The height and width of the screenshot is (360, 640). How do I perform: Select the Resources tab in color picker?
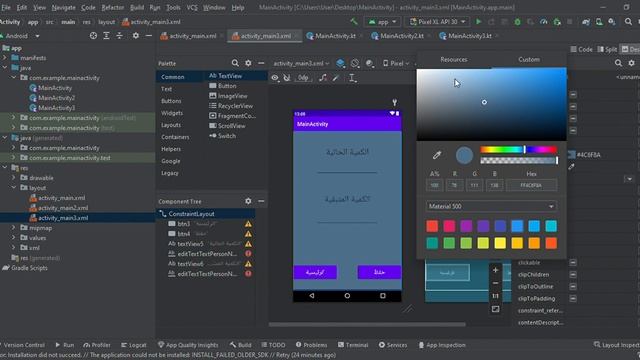(454, 60)
